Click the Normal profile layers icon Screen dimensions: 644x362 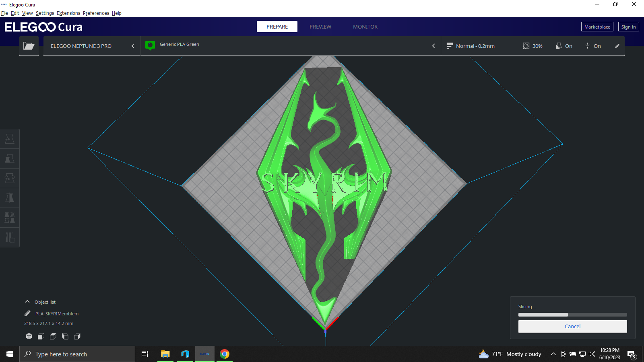tap(450, 46)
